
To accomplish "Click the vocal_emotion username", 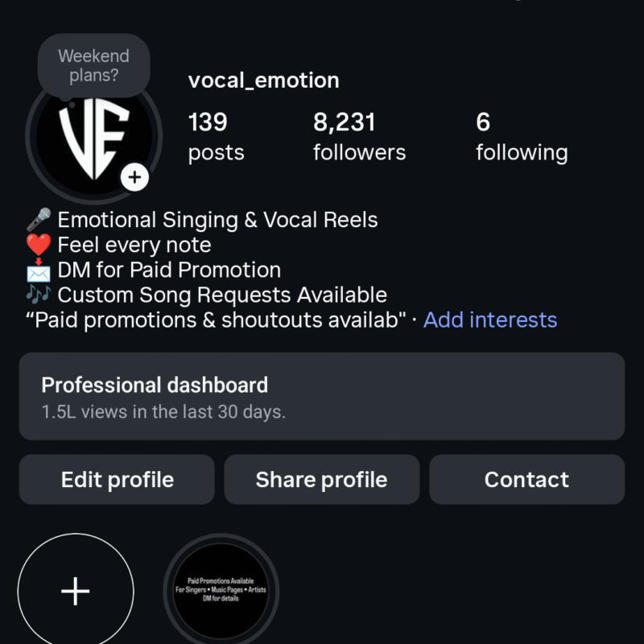I will point(263,80).
